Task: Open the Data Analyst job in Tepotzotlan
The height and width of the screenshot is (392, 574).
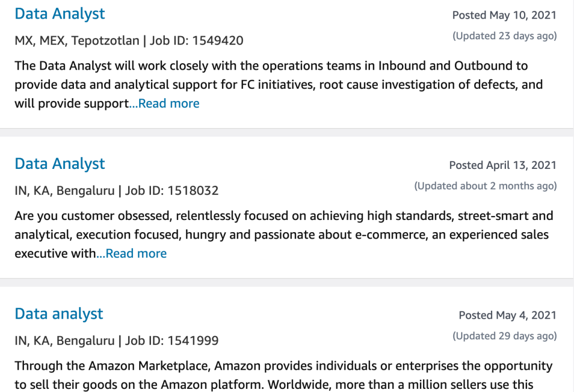Action: (x=60, y=14)
